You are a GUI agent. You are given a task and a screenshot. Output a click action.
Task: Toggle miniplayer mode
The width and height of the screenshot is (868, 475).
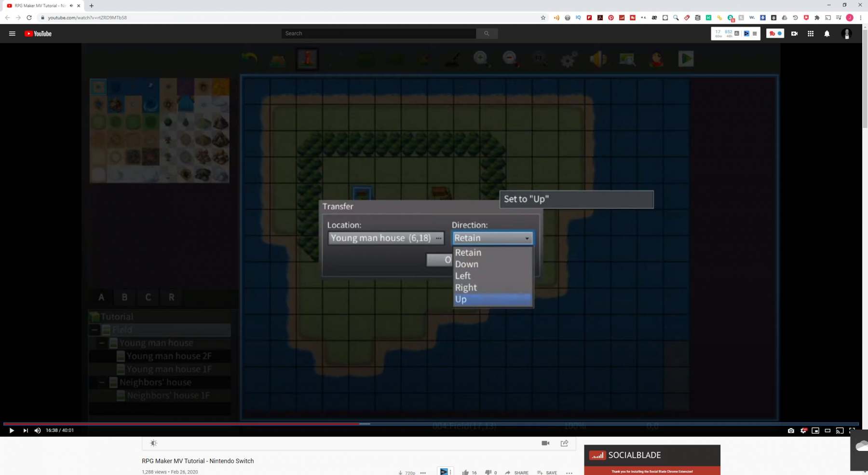pos(815,431)
